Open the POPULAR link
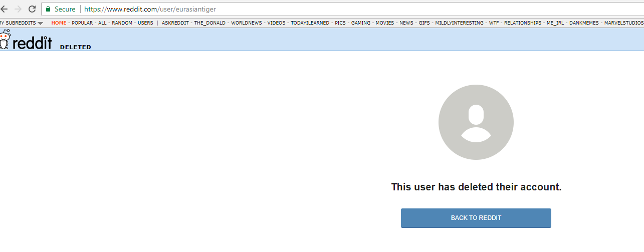 82,23
